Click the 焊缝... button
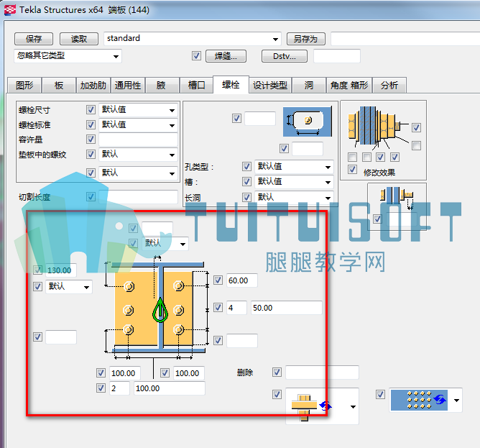480x448 pixels. click(226, 56)
